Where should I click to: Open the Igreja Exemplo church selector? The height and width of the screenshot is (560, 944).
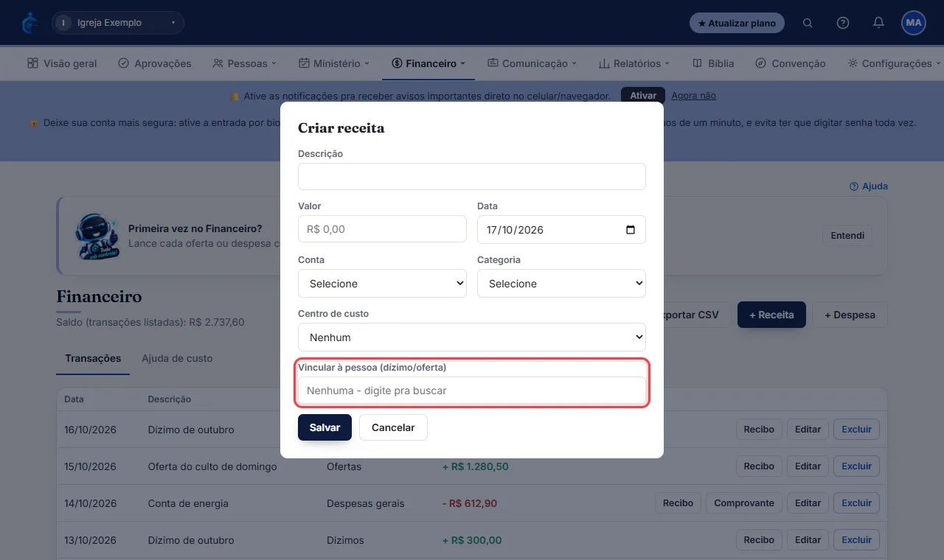pos(118,23)
